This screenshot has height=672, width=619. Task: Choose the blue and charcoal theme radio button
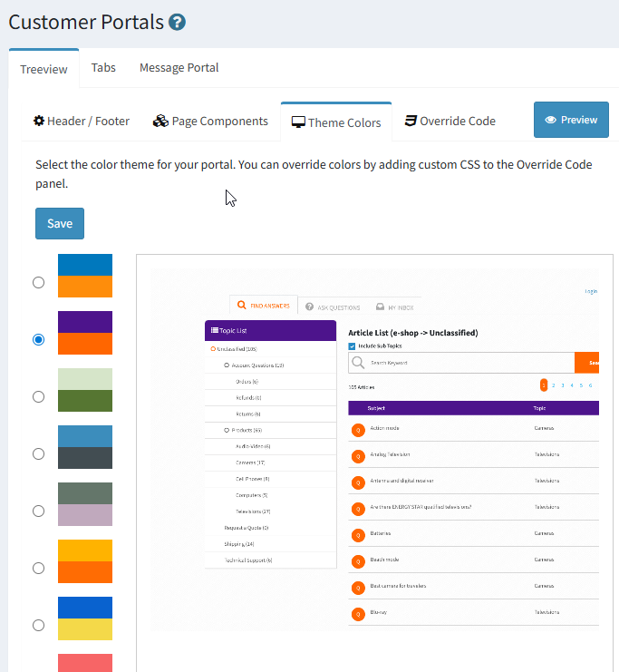(39, 453)
